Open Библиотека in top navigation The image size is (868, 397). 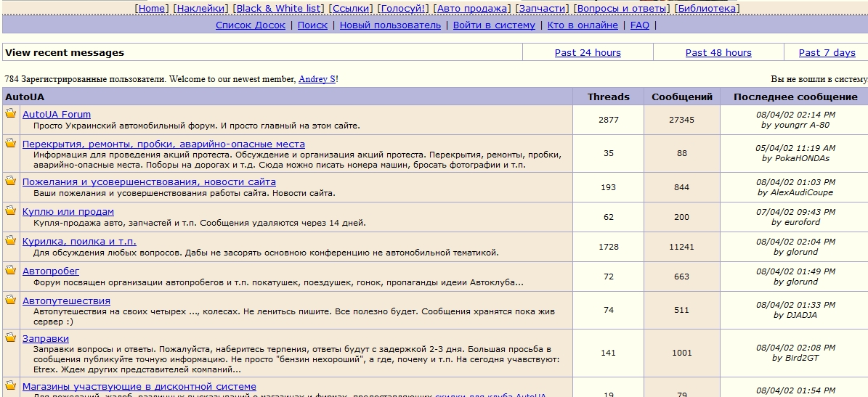coord(707,8)
